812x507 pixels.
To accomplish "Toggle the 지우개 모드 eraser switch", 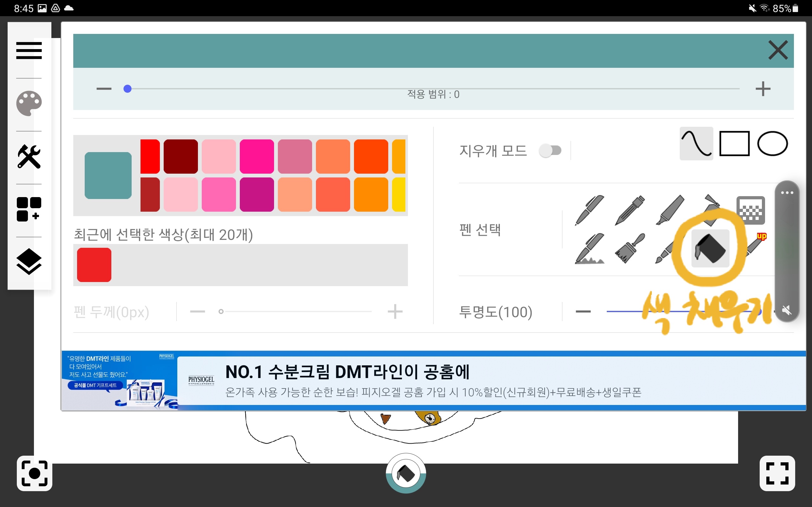I will tap(550, 151).
